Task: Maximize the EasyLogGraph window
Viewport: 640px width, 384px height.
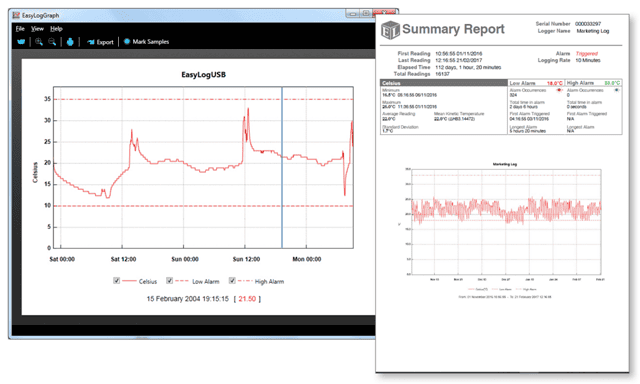Action: click(x=366, y=13)
